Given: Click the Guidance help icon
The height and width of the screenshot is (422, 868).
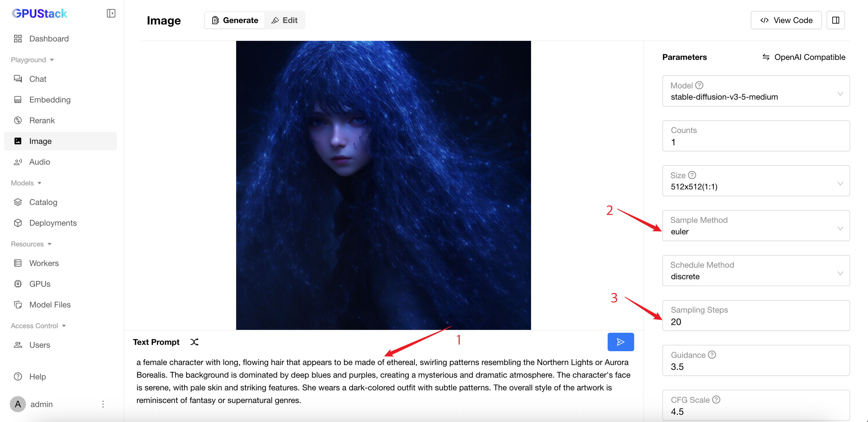Looking at the screenshot, I should coord(712,355).
